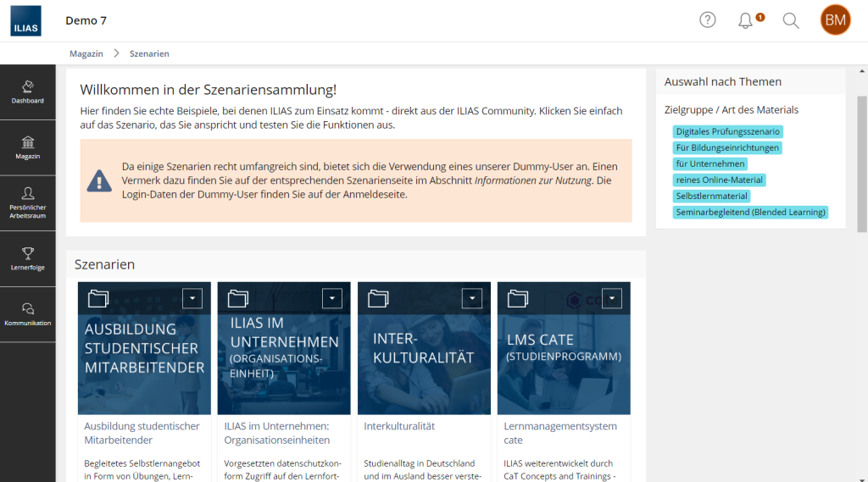The height and width of the screenshot is (482, 868).
Task: Expand actions dropdown on Ausbildung studentischer Mitarbeitender tile
Action: click(192, 298)
